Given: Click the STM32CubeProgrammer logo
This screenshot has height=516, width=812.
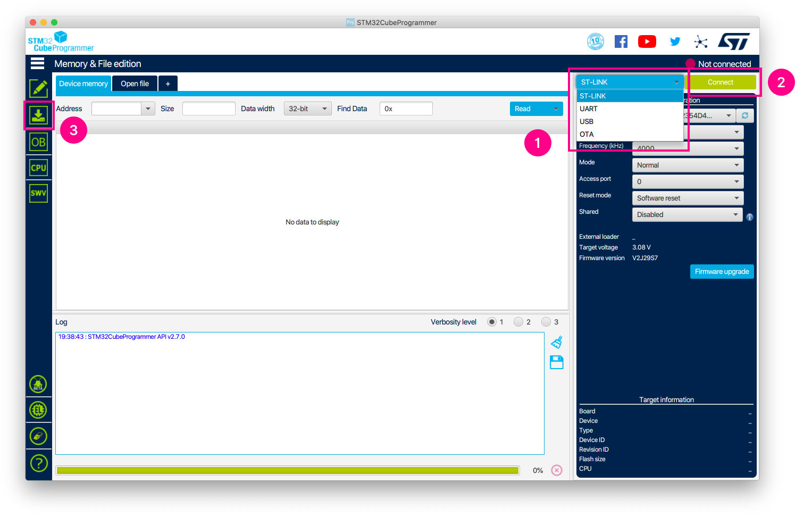Looking at the screenshot, I should tap(61, 41).
